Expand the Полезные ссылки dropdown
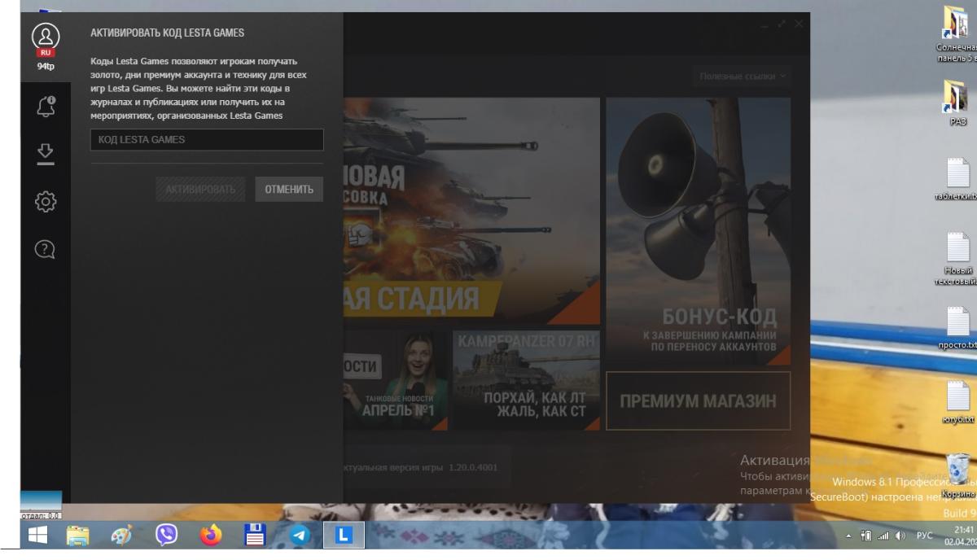 coord(743,77)
